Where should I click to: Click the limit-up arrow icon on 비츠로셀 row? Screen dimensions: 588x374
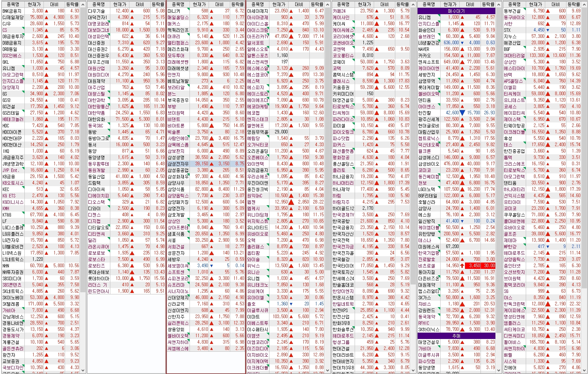point(462,265)
